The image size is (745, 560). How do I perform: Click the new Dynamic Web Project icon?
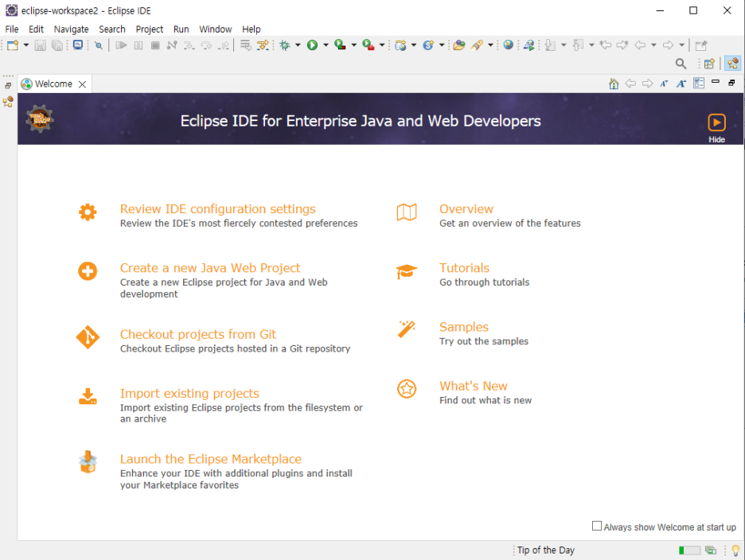(x=400, y=45)
